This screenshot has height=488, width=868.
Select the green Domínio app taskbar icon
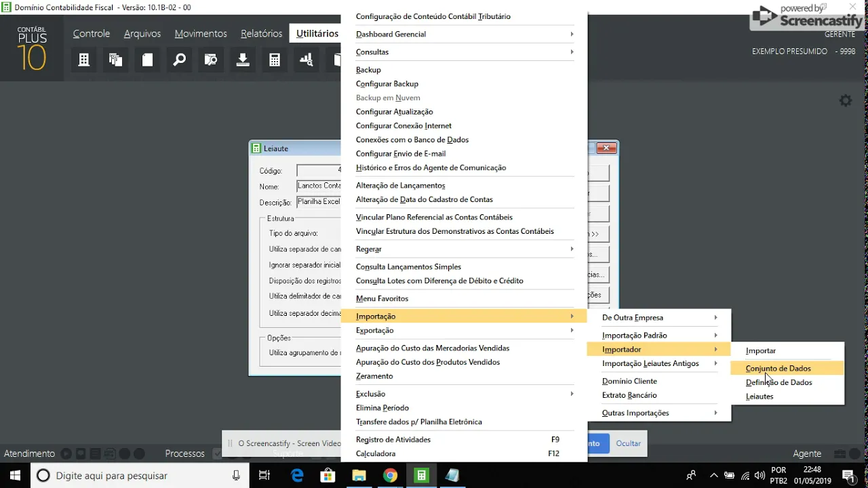pyautogui.click(x=421, y=475)
